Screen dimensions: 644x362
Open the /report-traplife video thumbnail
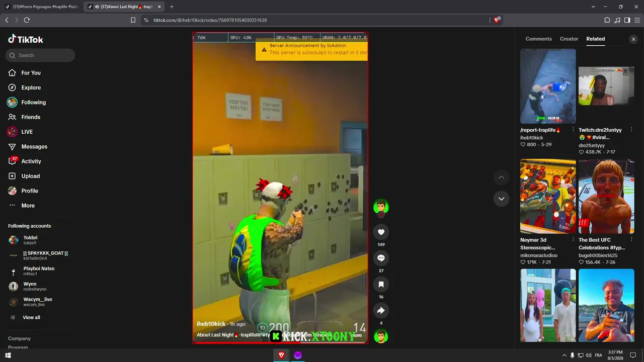click(548, 86)
